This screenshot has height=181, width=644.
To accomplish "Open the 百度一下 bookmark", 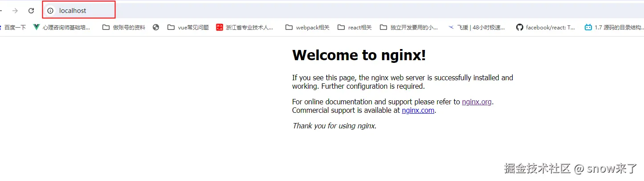I will 13,27.
